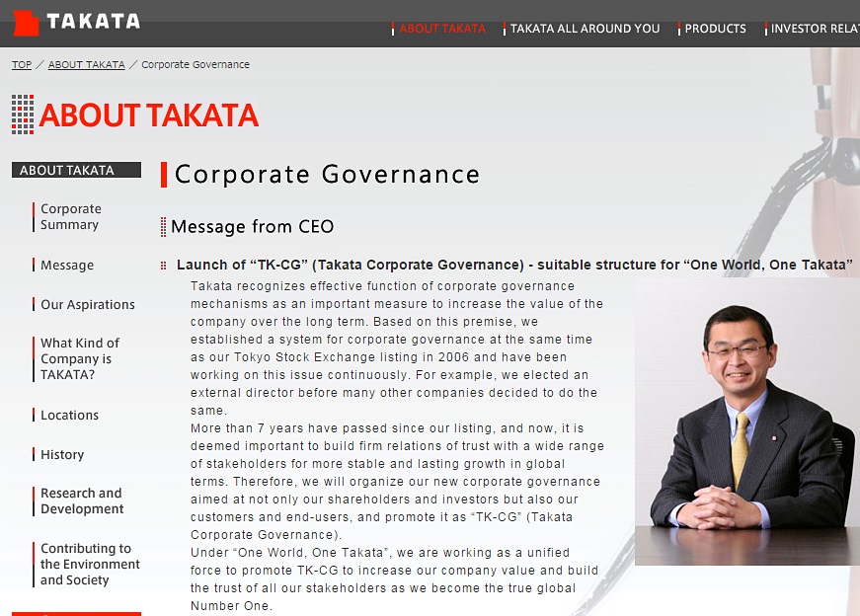860x616 pixels.
Task: Click the dotted grid icon beside ABOUT TAKATA title
Action: [23, 115]
